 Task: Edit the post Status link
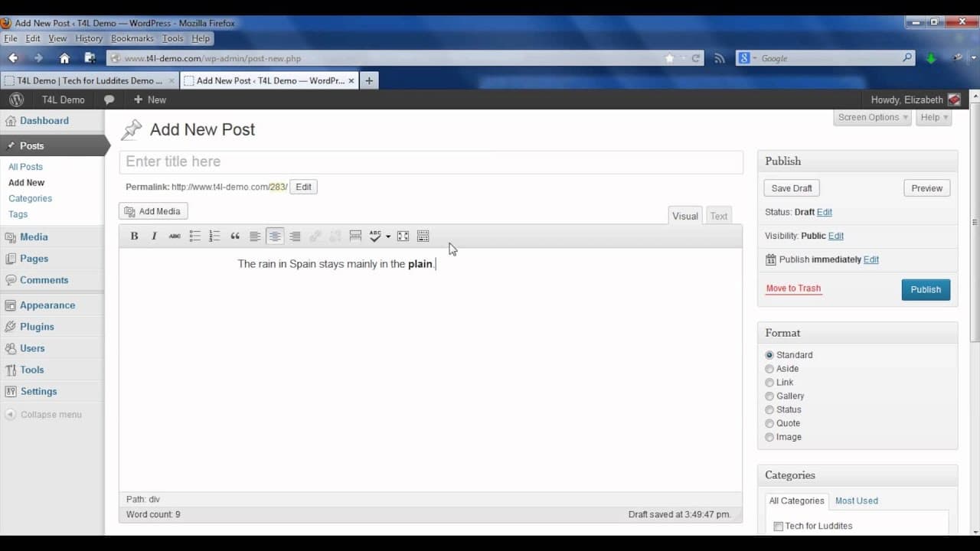tap(824, 212)
